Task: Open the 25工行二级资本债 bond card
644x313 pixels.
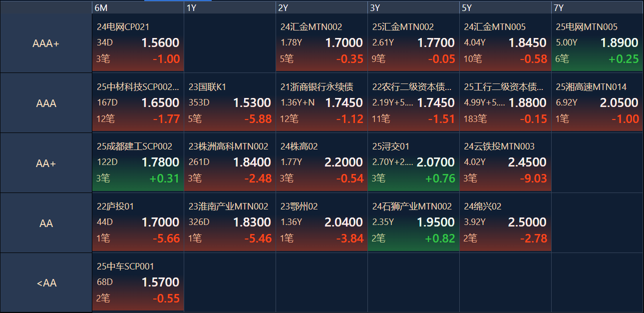Action: (x=506, y=103)
